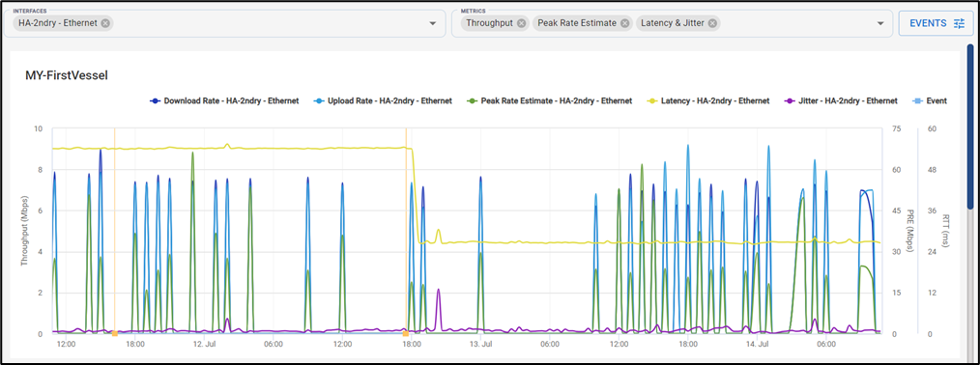Remove the Peak Rate Estimate metric chip

pos(624,24)
